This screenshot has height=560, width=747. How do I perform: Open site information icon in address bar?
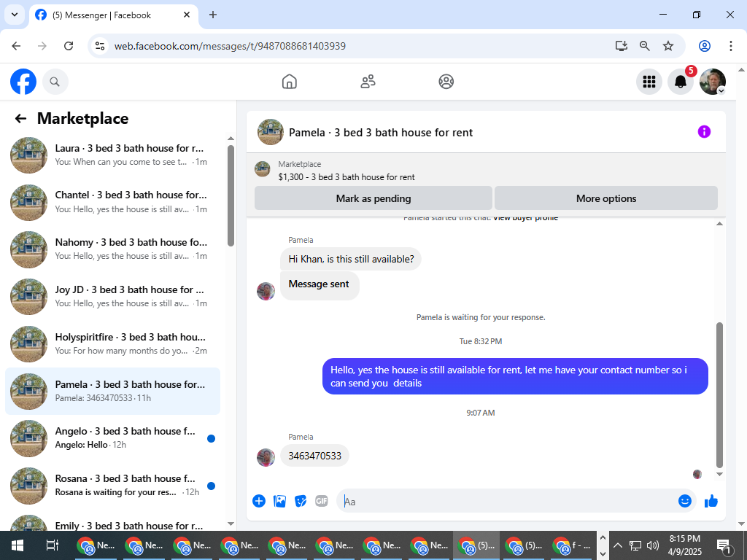[100, 46]
